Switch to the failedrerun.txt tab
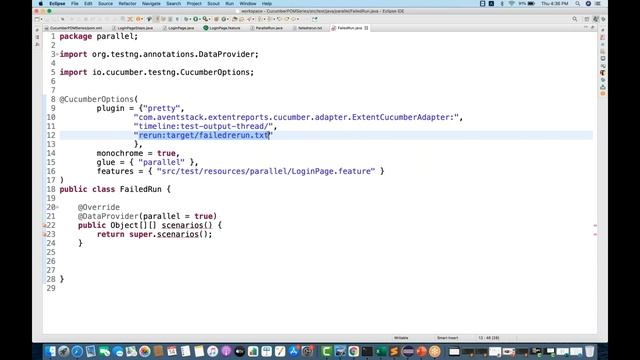This screenshot has height=360, width=640. click(x=308, y=28)
